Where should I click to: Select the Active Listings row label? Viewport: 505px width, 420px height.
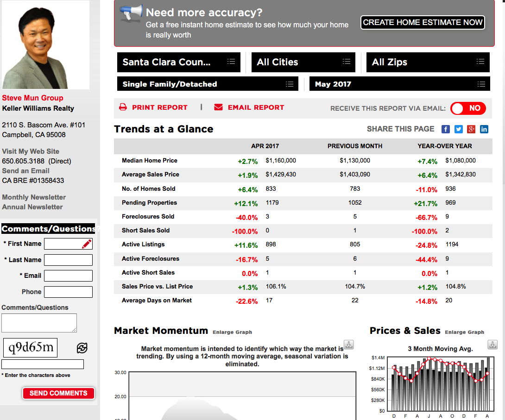point(143,244)
